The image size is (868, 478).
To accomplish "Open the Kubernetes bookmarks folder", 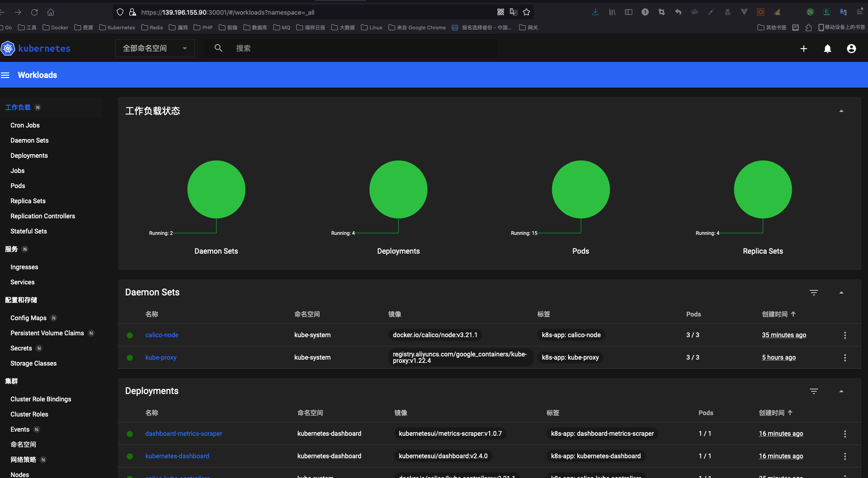I will point(117,28).
